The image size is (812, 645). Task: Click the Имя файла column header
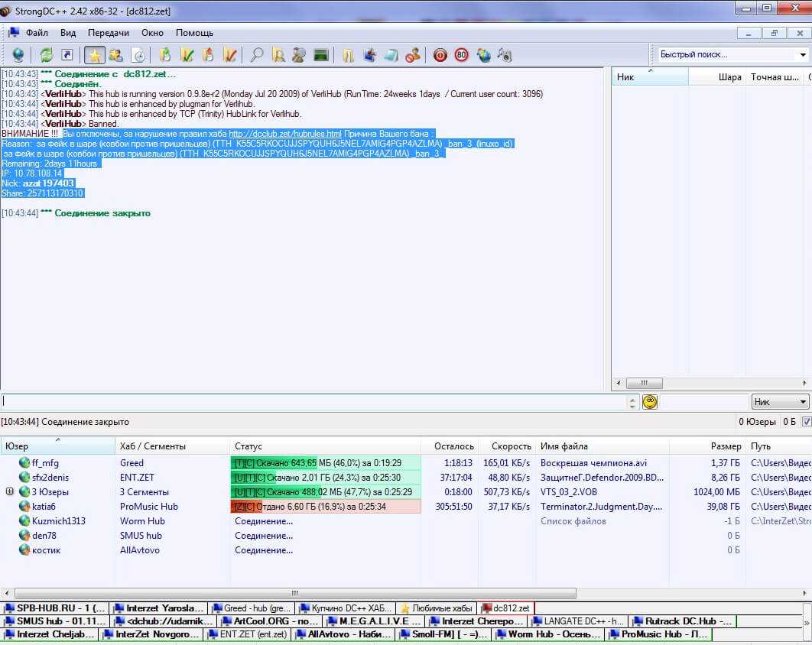tap(603, 446)
